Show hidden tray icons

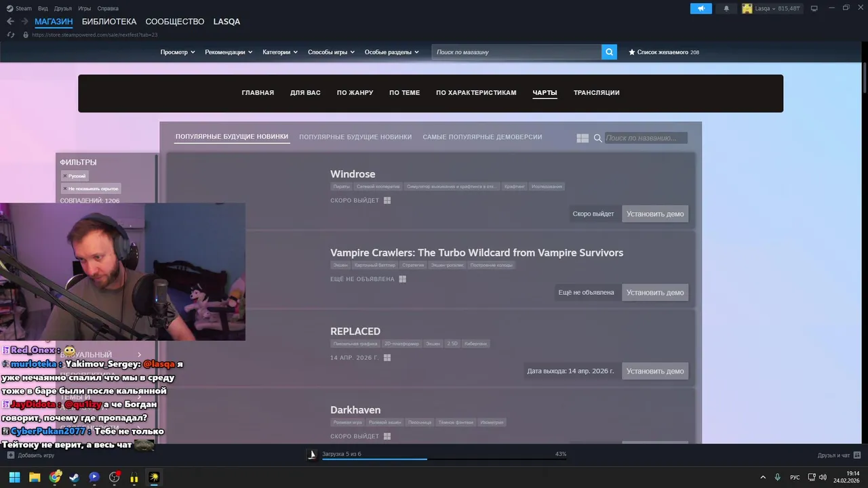(x=763, y=477)
